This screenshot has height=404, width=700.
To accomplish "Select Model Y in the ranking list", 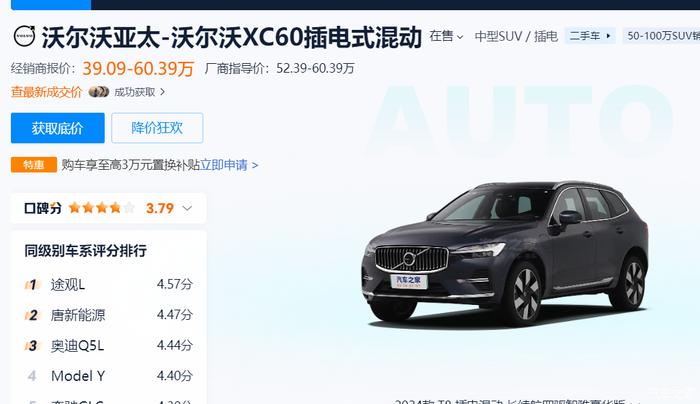I will (x=78, y=376).
